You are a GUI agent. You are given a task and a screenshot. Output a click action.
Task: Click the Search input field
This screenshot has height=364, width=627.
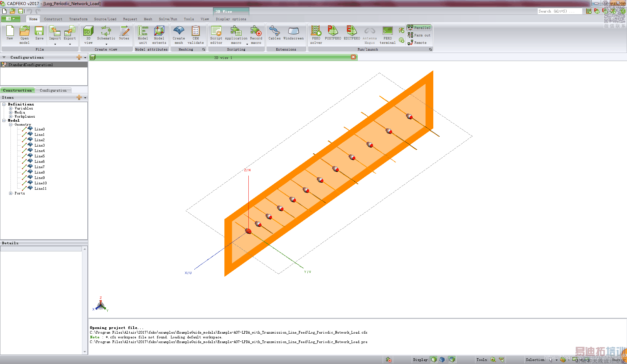point(559,11)
